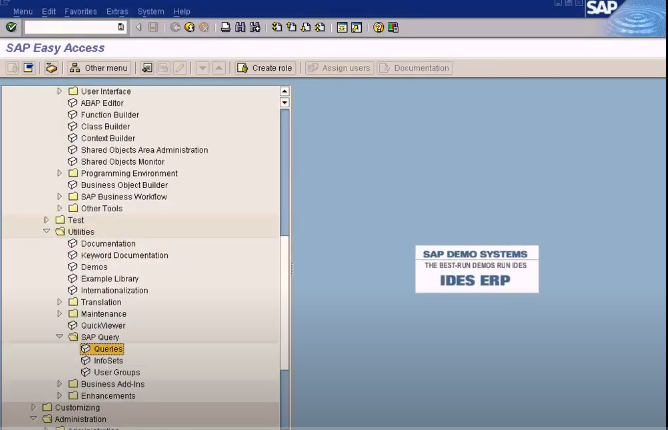Image resolution: width=668 pixels, height=430 pixels.
Task: Click the yellow Exit icon
Action: tap(190, 27)
